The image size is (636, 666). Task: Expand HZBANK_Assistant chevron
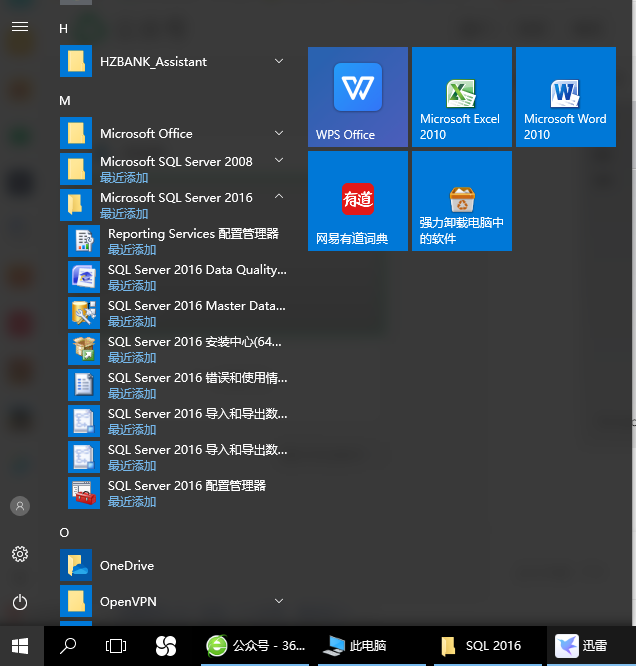pos(279,61)
